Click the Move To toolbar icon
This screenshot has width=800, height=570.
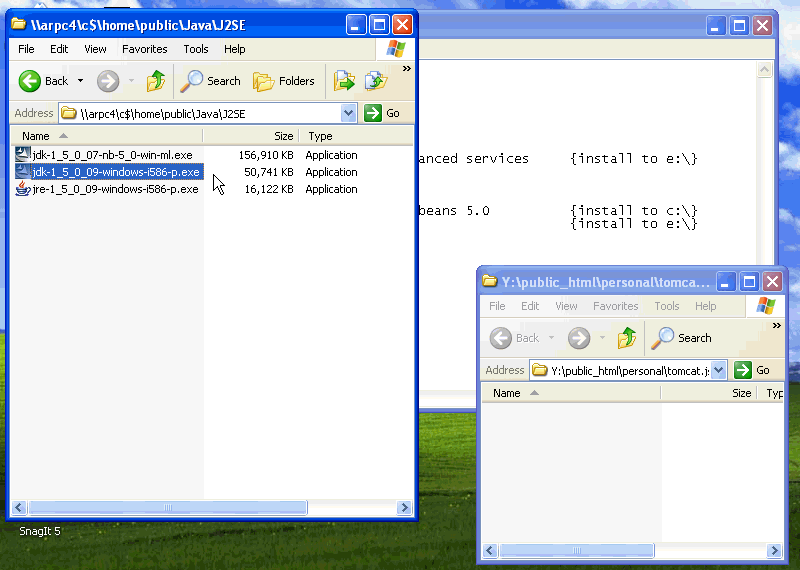344,81
